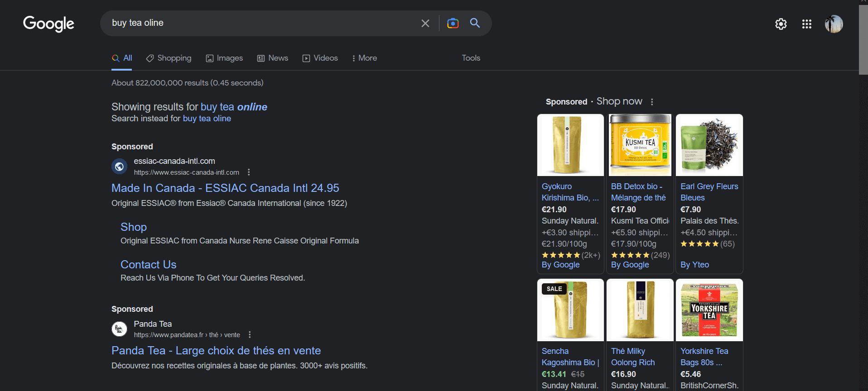Image resolution: width=868 pixels, height=391 pixels.
Task: Click Palais des Thés seller name
Action: (709, 221)
